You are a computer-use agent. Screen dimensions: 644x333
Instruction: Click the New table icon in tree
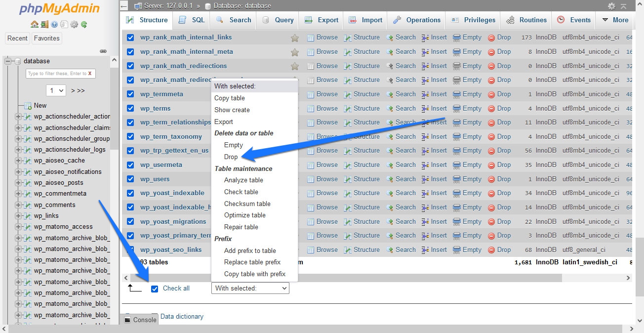click(28, 105)
